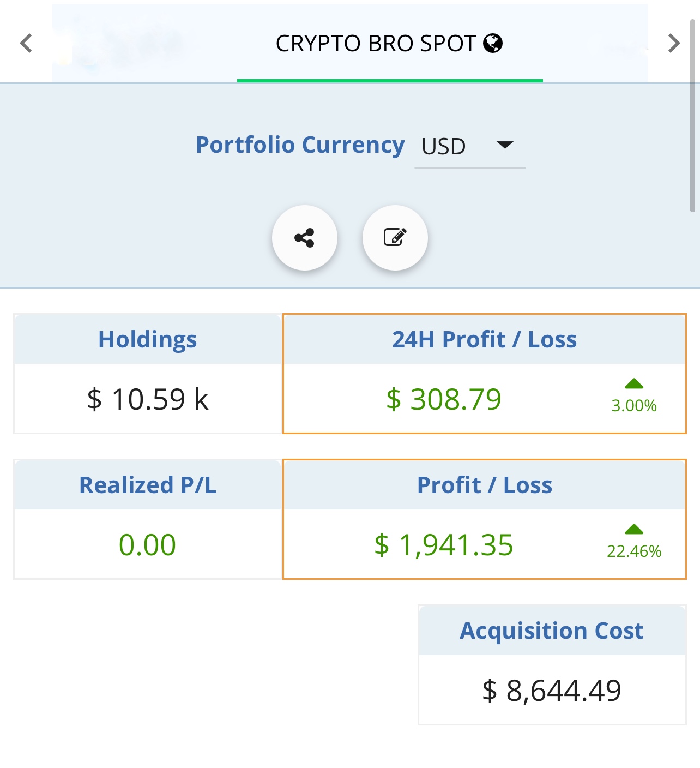The height and width of the screenshot is (768, 700).
Task: Click green up arrow above 3.00%
Action: [634, 384]
